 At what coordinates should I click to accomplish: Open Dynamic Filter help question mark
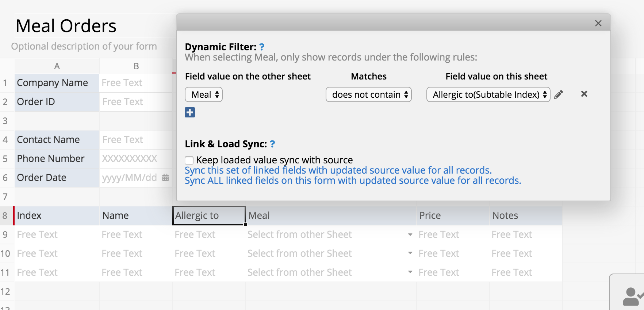point(262,47)
